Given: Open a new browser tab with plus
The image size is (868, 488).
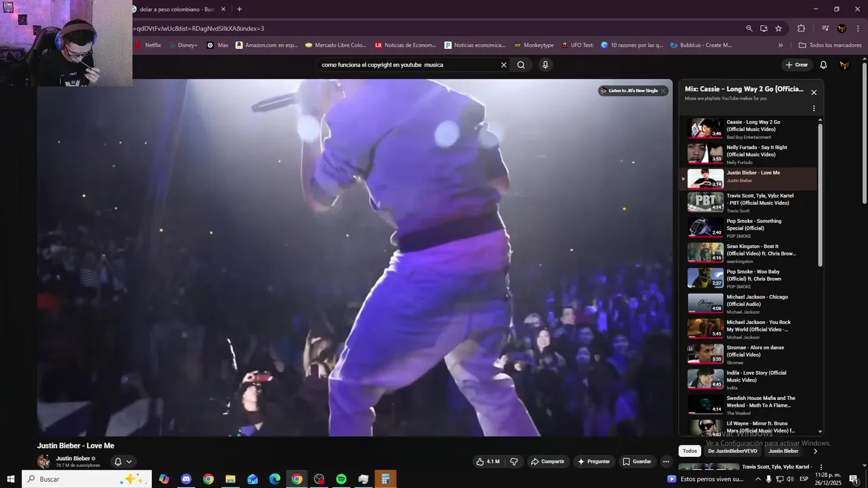Looking at the screenshot, I should 239,9.
